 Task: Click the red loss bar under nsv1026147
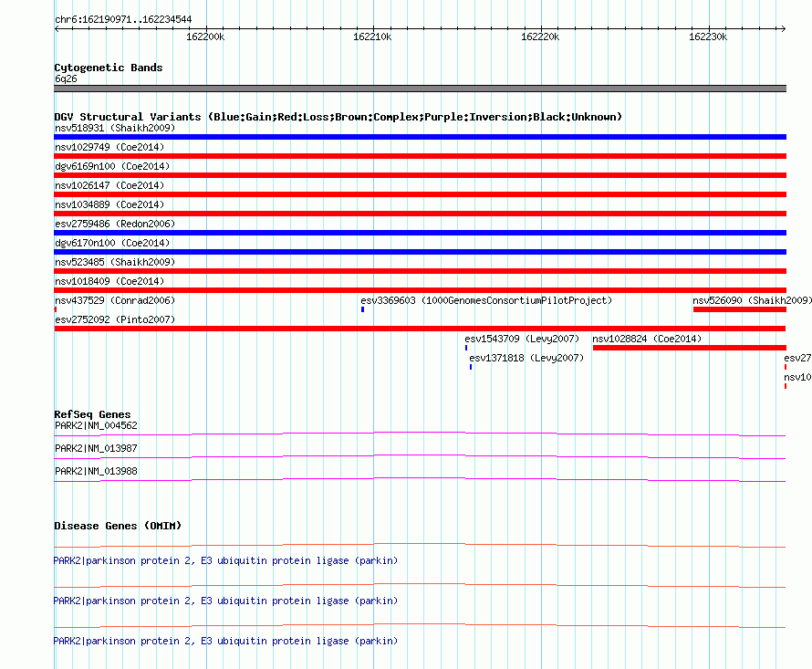coord(420,194)
